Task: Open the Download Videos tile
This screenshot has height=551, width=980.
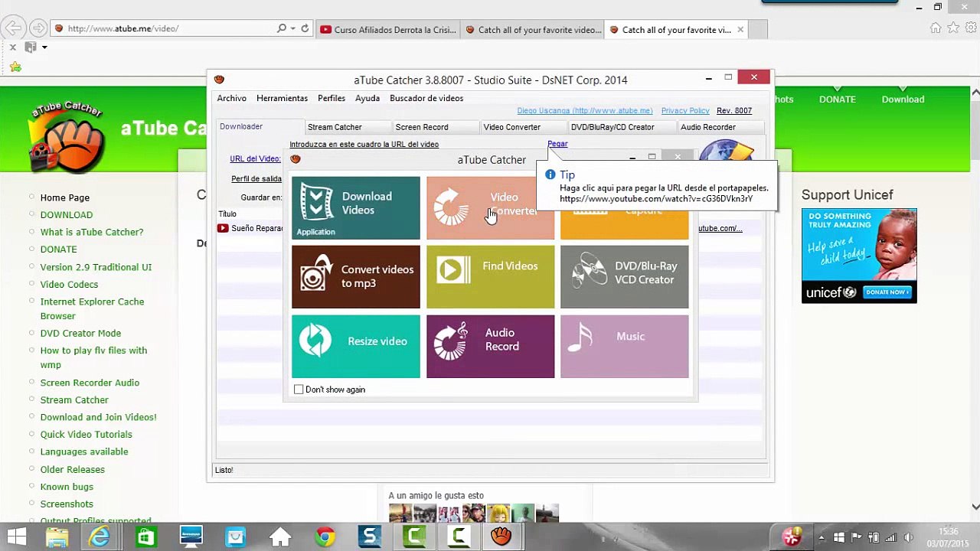Action: (x=355, y=207)
